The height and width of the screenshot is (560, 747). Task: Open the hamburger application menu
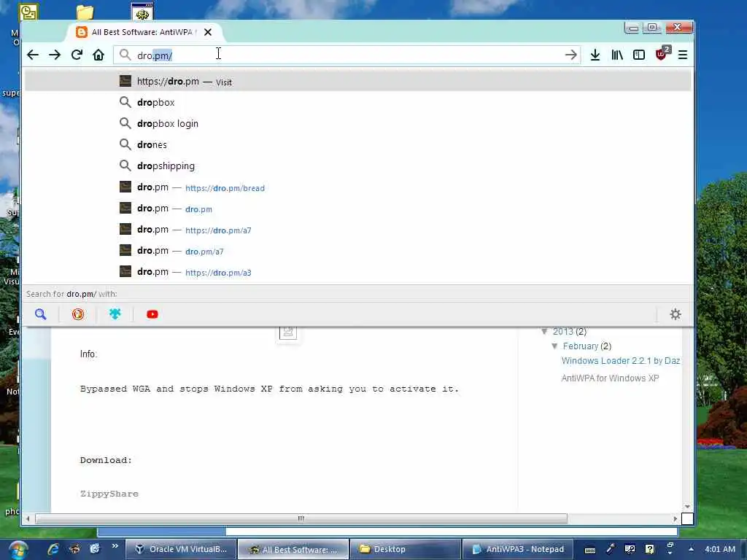(683, 55)
